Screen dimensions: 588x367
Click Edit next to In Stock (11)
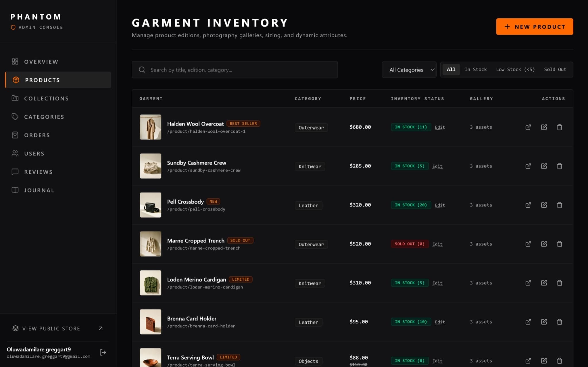point(440,127)
